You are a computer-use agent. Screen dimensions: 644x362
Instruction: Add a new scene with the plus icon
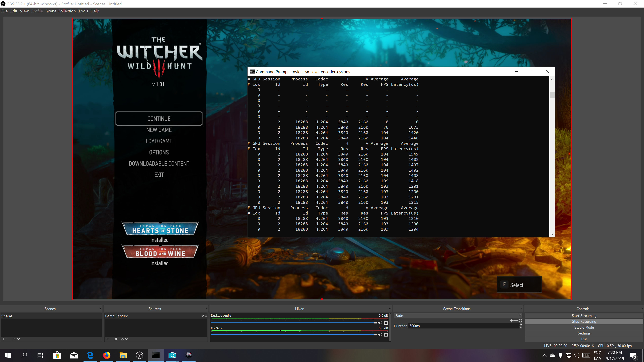3,339
